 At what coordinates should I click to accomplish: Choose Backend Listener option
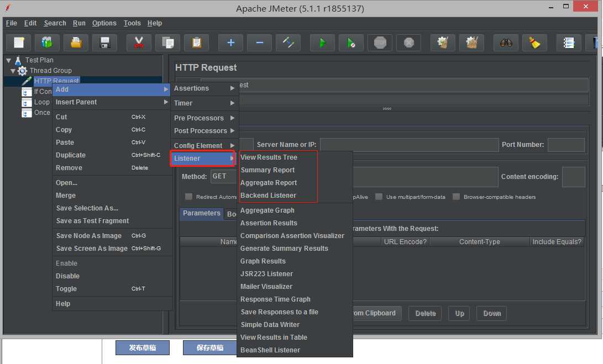pyautogui.click(x=268, y=196)
